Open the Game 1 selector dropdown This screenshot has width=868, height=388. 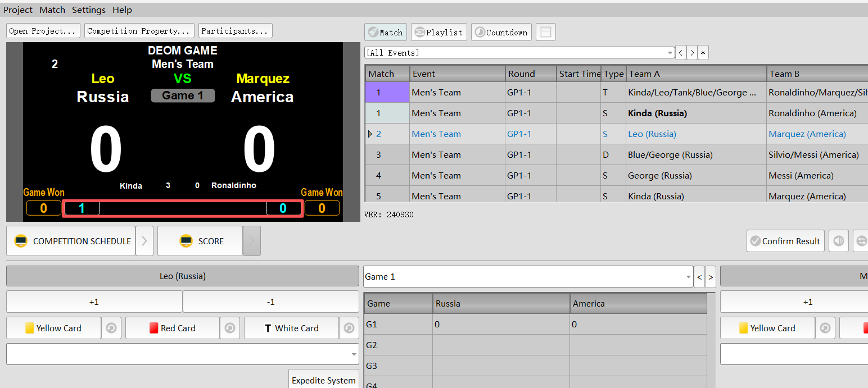689,277
